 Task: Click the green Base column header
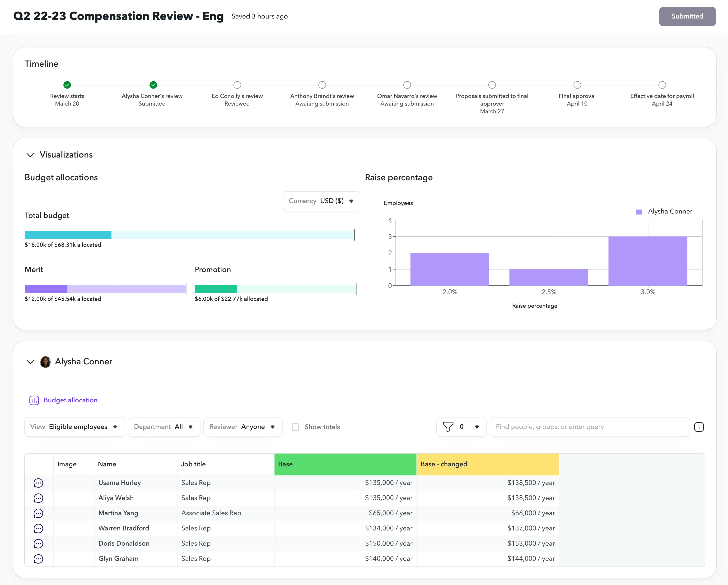(x=345, y=464)
